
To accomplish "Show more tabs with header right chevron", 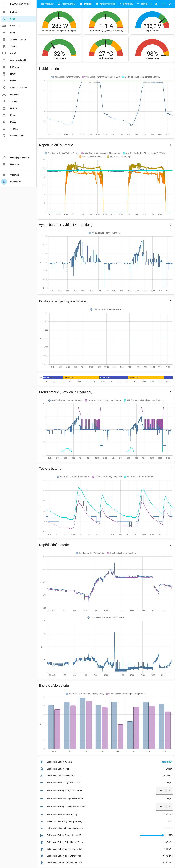I will pyautogui.click(x=151, y=4).
